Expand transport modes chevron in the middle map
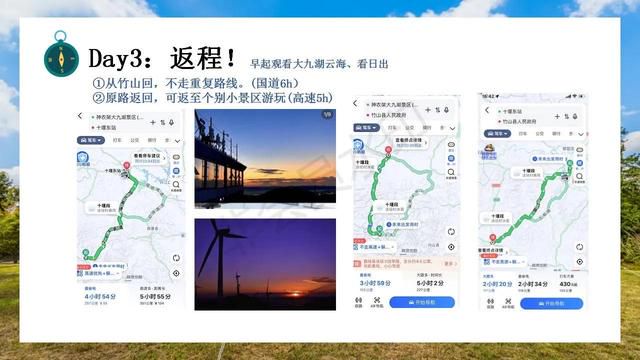The height and width of the screenshot is (360, 640). pyautogui.click(x=453, y=128)
